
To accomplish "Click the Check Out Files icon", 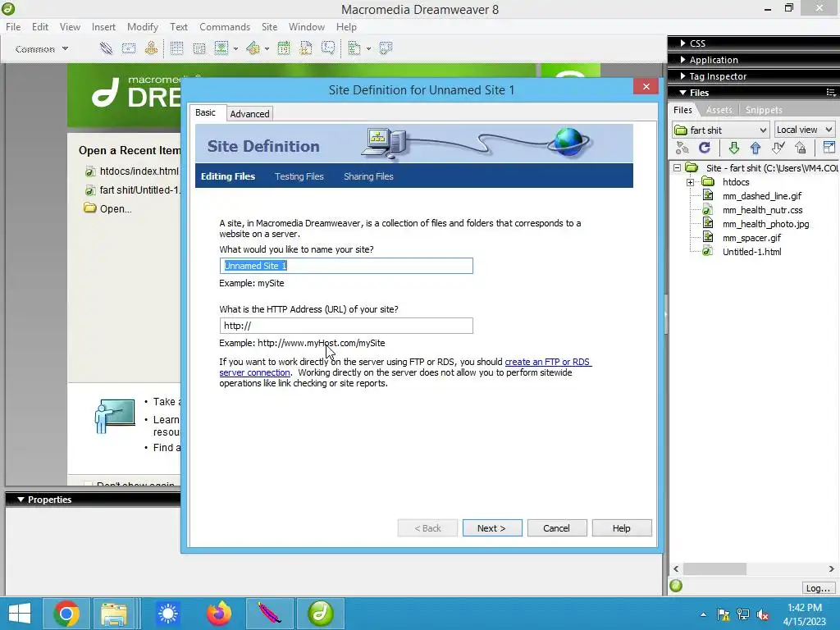I will (778, 148).
